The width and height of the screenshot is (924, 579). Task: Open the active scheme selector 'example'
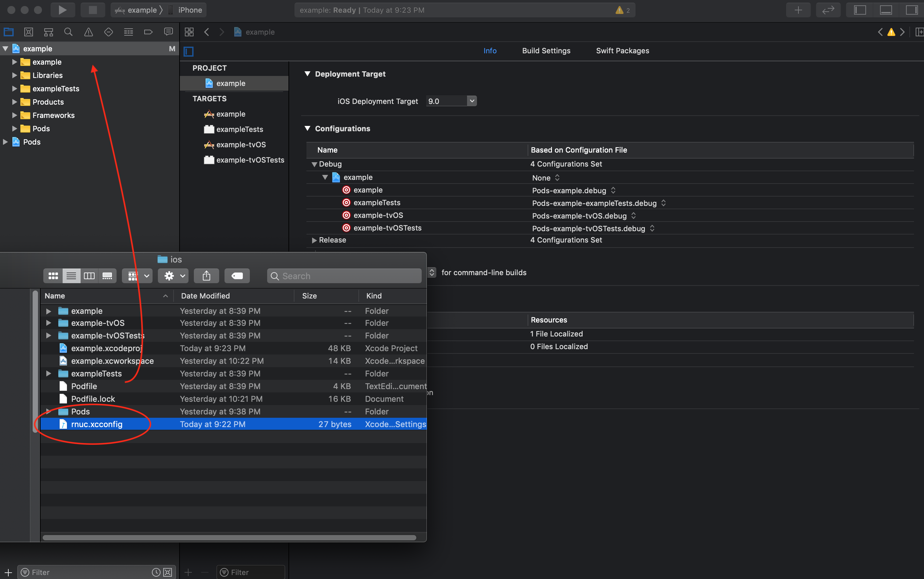tap(142, 10)
